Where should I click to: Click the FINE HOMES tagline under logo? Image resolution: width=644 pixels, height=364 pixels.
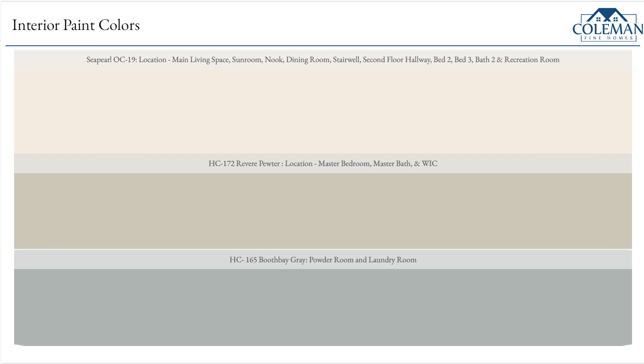pyautogui.click(x=609, y=38)
